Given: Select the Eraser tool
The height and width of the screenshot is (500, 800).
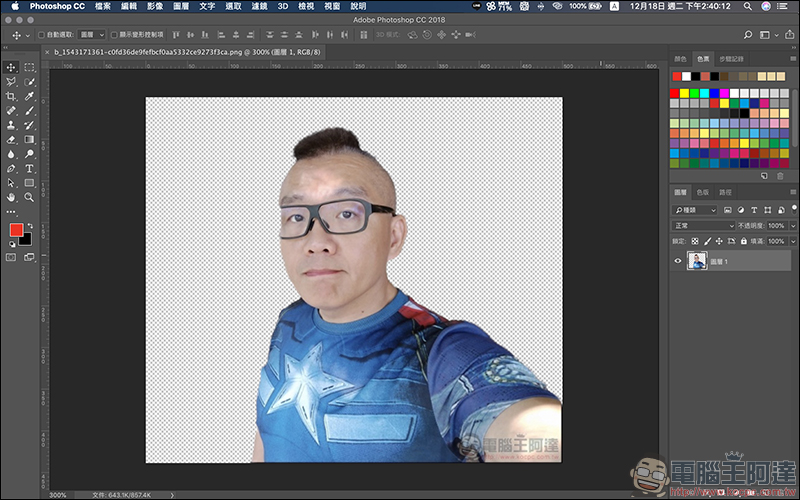Looking at the screenshot, I should pyautogui.click(x=11, y=139).
